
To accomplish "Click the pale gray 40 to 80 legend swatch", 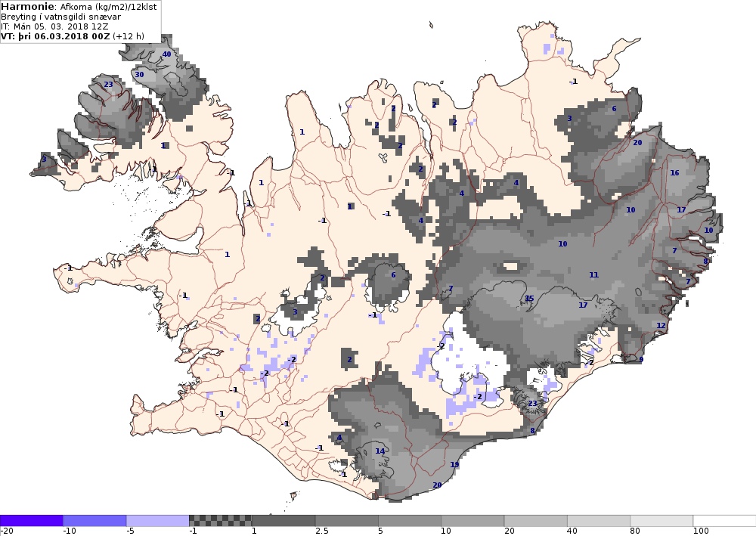I will (x=599, y=521).
